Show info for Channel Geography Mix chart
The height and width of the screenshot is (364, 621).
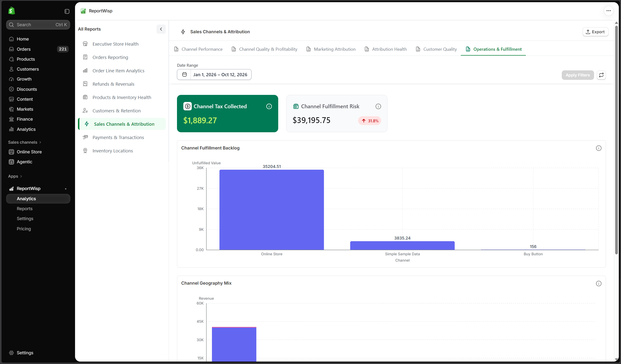point(598,283)
